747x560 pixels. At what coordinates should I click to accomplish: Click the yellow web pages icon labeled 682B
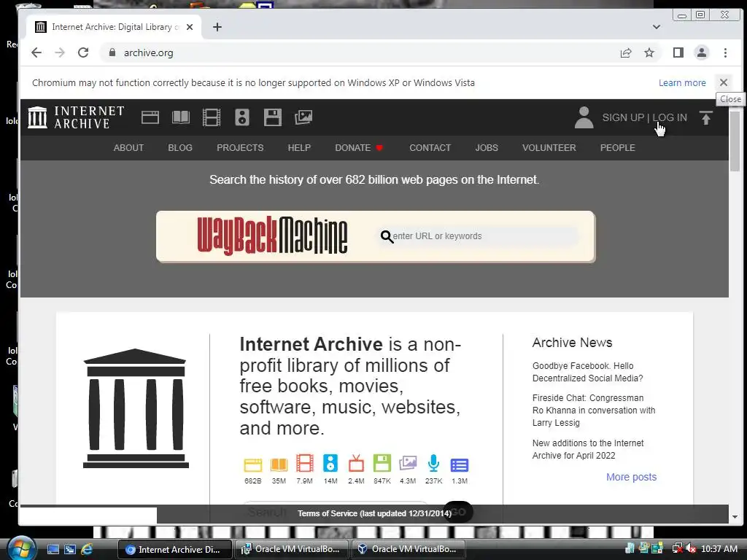click(x=253, y=464)
